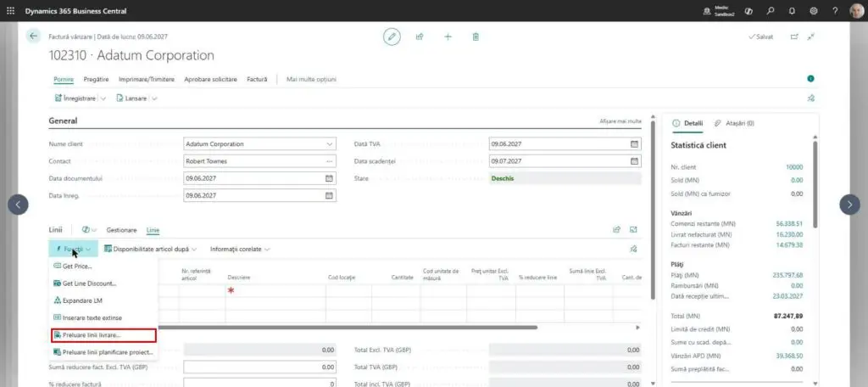
Task: Open the Gestionare lines tab
Action: click(121, 229)
